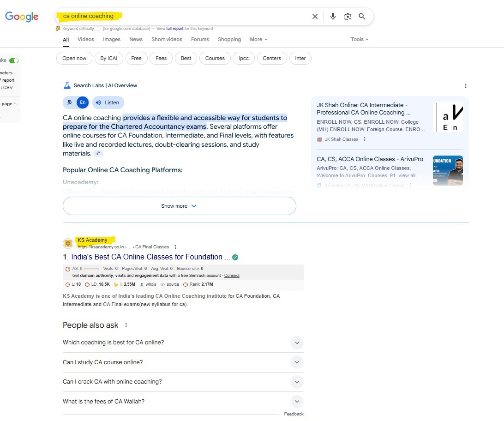Toggle the green switch in left sidebar

click(x=14, y=60)
